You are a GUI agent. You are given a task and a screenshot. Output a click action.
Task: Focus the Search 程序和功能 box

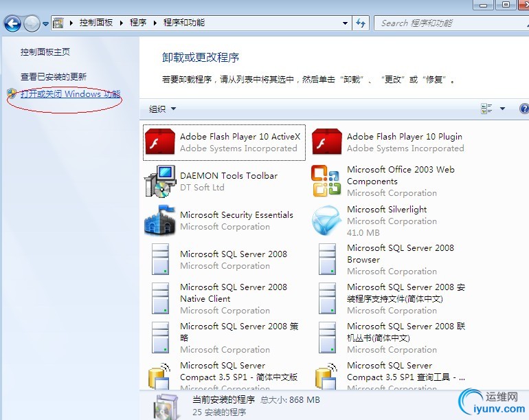click(451, 23)
